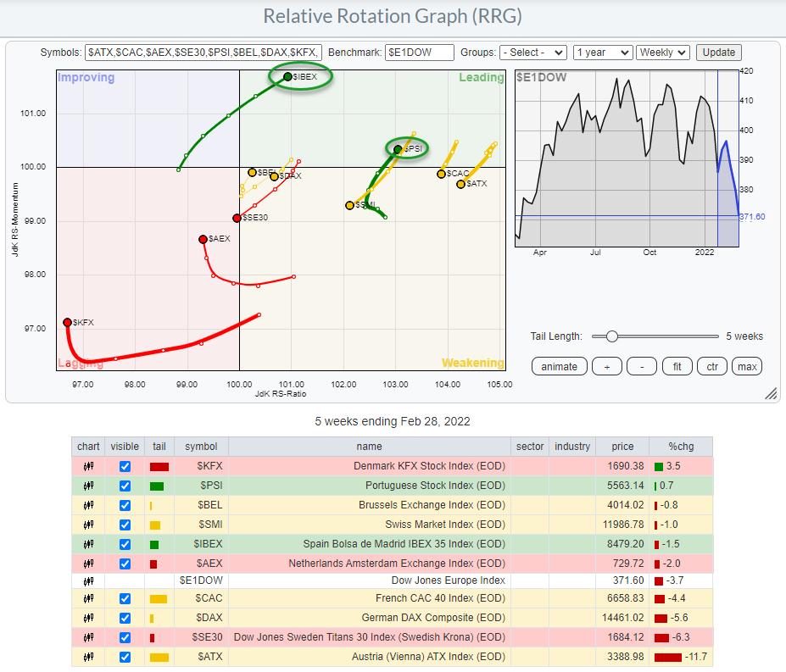786x672 pixels.
Task: Click chart icon for $ATX row
Action: (88, 657)
